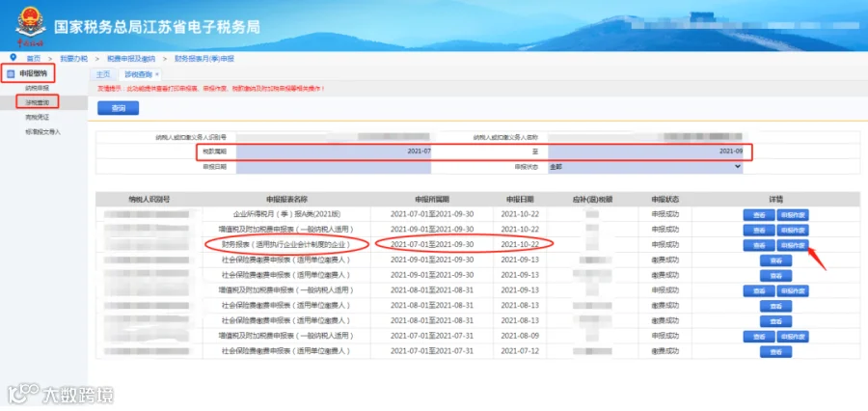Screen dimensions: 868x411
Task: Click the 申报状态 column header
Action: pyautogui.click(x=665, y=199)
